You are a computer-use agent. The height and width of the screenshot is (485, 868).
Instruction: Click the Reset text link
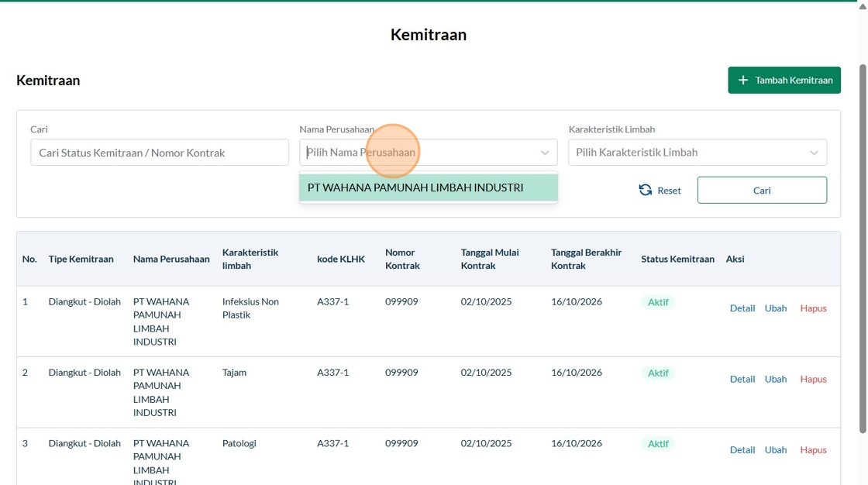(x=669, y=191)
